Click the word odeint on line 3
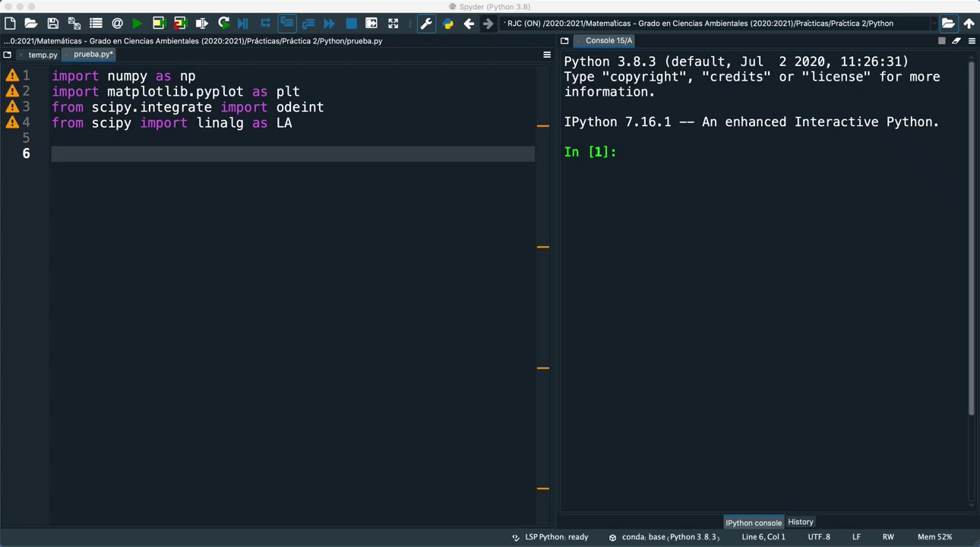This screenshot has height=547, width=980. point(300,107)
